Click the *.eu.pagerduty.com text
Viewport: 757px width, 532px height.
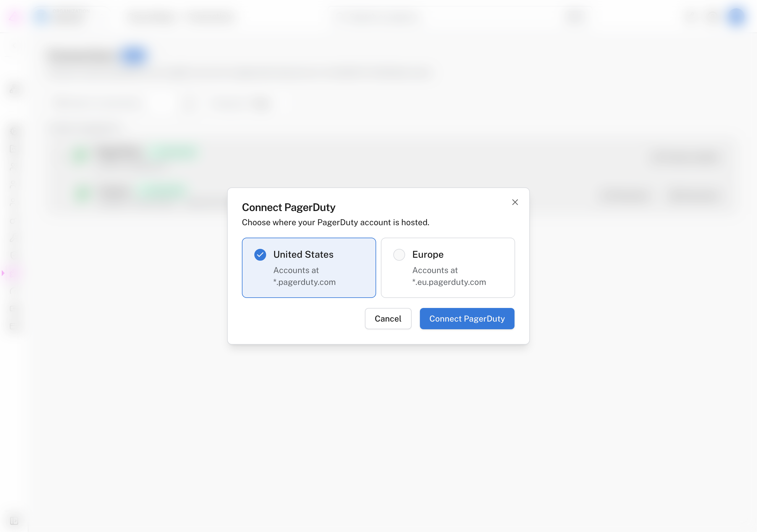tap(449, 282)
